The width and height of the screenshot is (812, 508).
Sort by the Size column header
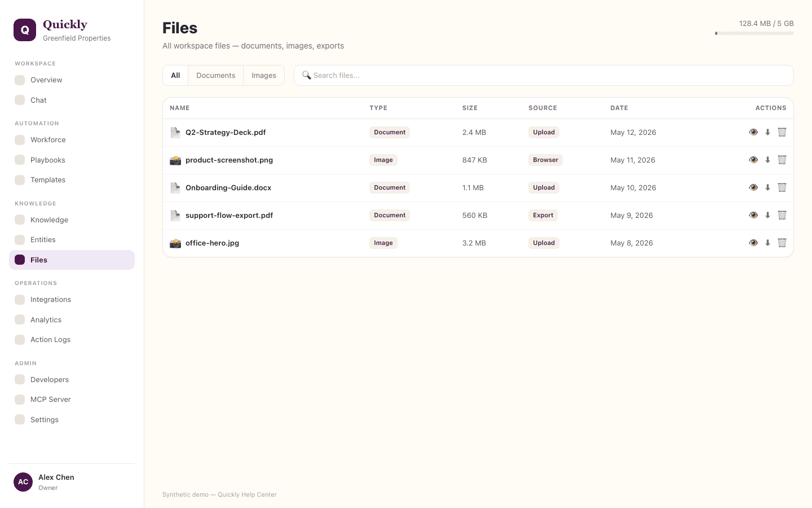coord(470,108)
